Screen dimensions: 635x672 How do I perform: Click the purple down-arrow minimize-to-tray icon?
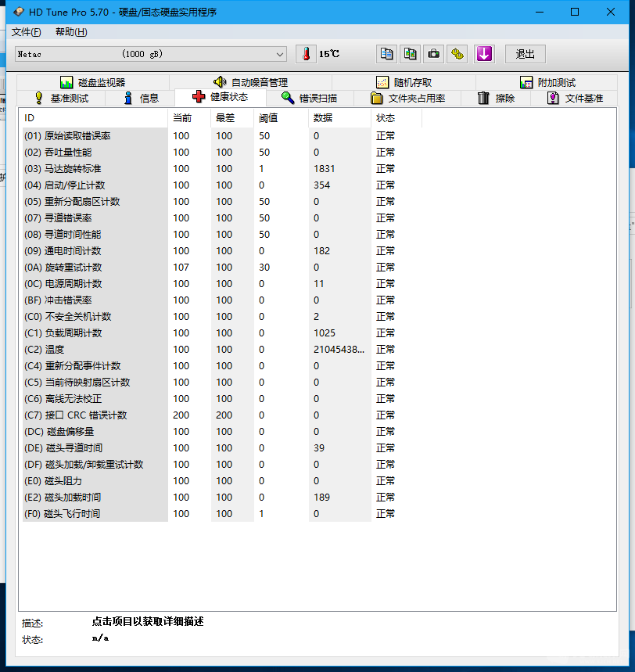click(484, 54)
